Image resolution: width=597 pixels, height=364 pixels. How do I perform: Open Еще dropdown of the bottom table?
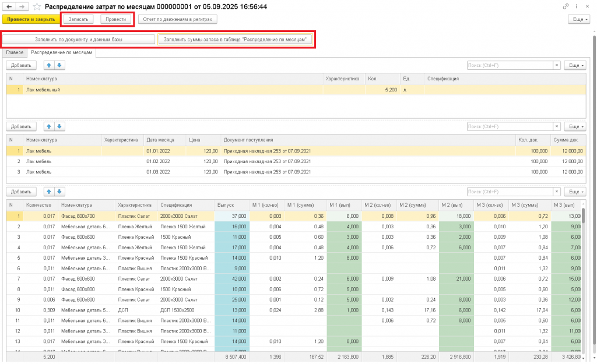click(575, 192)
